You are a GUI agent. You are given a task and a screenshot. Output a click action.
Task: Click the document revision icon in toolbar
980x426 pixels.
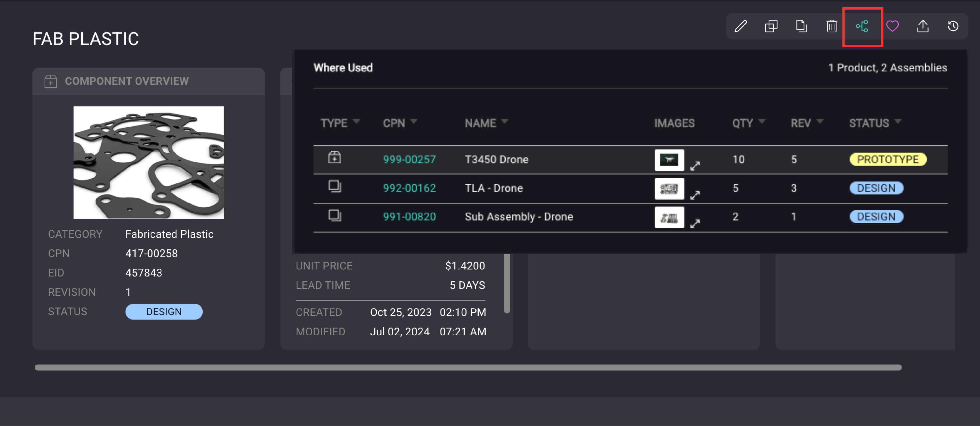tap(801, 26)
